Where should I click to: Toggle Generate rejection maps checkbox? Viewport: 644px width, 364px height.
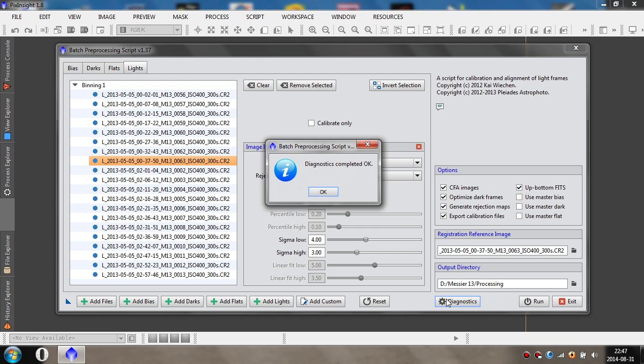click(x=443, y=207)
